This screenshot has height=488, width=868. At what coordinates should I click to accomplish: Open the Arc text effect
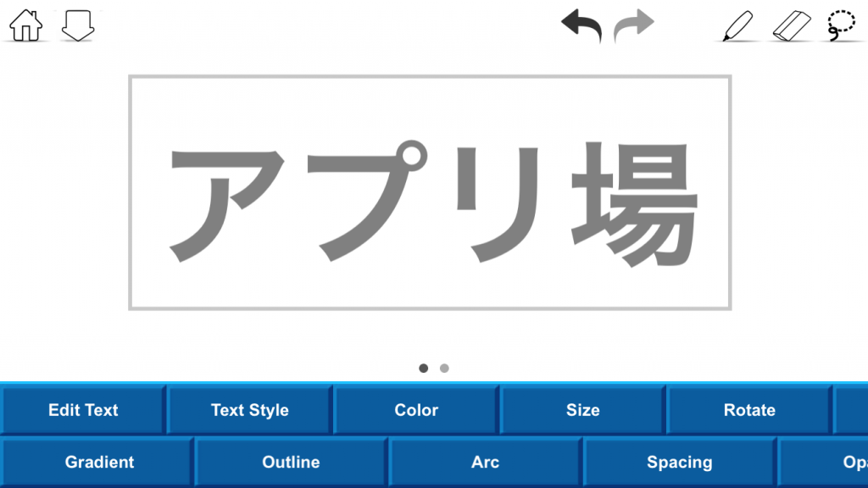point(485,462)
